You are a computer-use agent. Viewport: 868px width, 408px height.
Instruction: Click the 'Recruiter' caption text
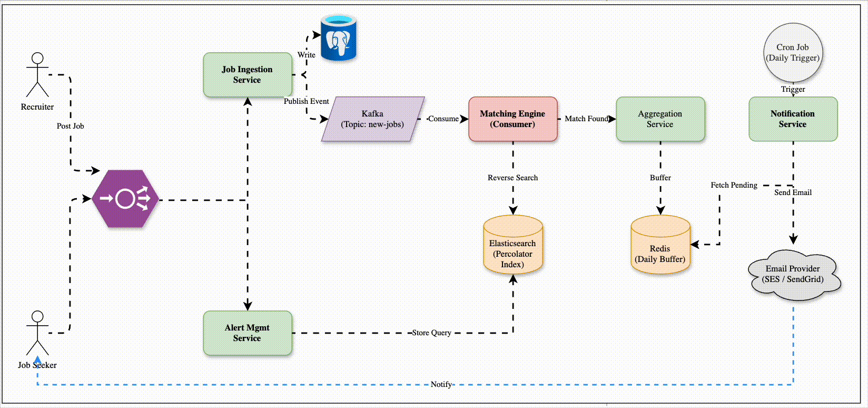(37, 106)
